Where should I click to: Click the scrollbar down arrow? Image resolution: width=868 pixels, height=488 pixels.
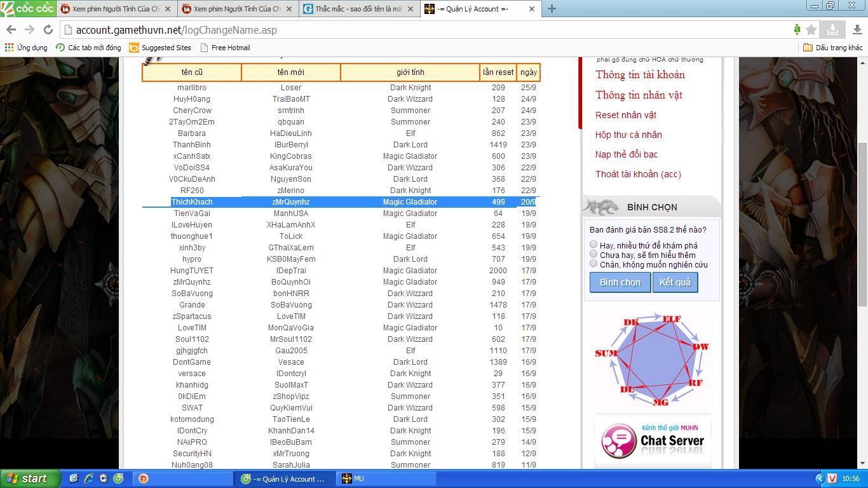click(x=862, y=464)
